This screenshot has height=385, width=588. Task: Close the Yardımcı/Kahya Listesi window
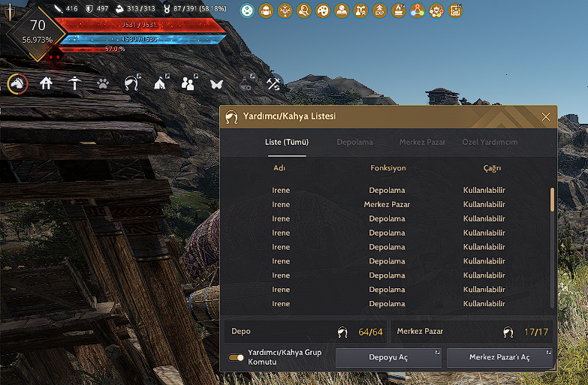pyautogui.click(x=546, y=117)
